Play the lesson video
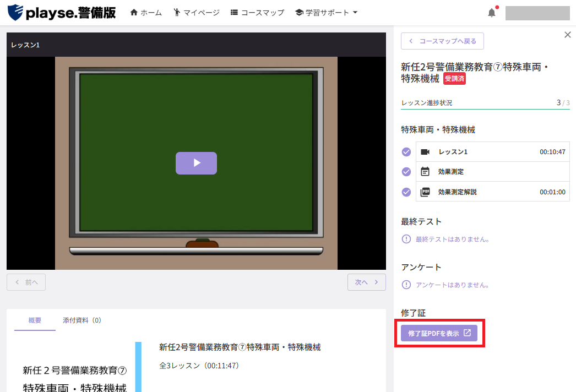 pyautogui.click(x=196, y=163)
